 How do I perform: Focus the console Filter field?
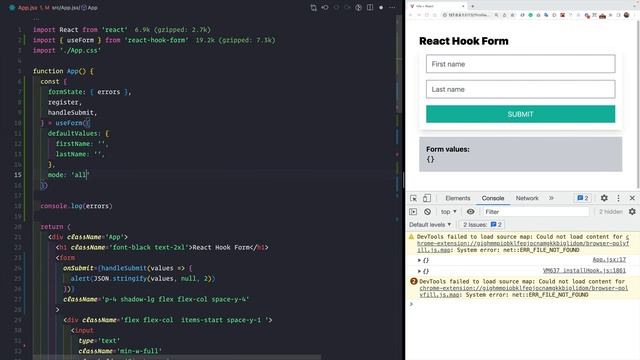pos(536,212)
